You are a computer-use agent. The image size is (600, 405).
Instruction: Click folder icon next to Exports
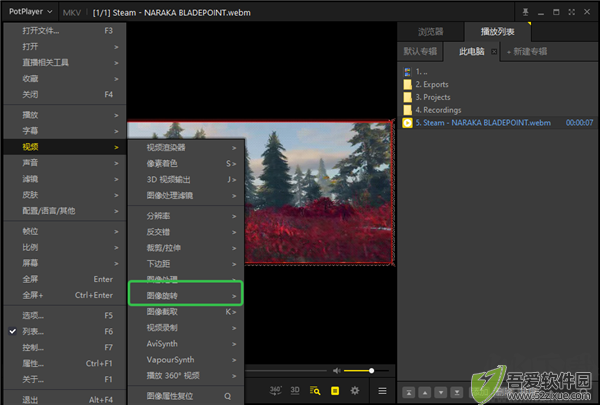click(408, 84)
